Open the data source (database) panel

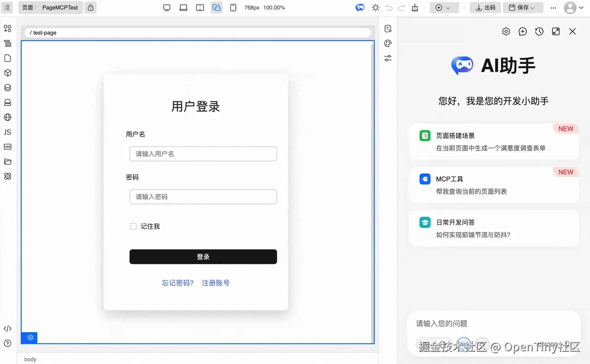7,88
